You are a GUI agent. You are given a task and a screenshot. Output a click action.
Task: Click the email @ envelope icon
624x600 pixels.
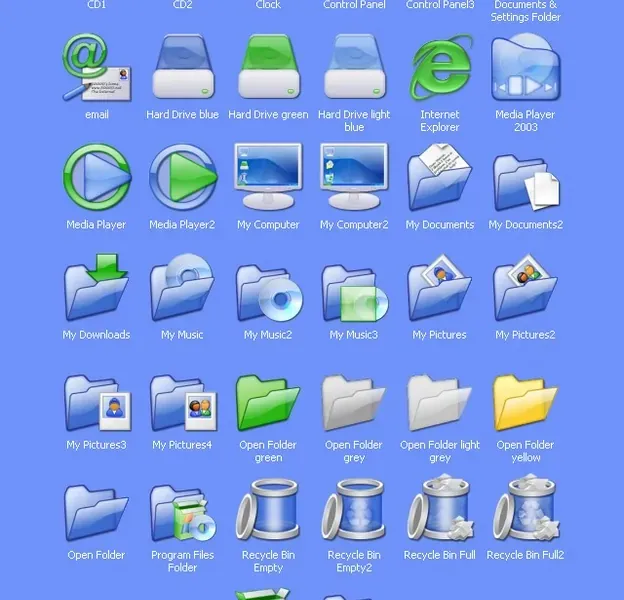(x=97, y=67)
